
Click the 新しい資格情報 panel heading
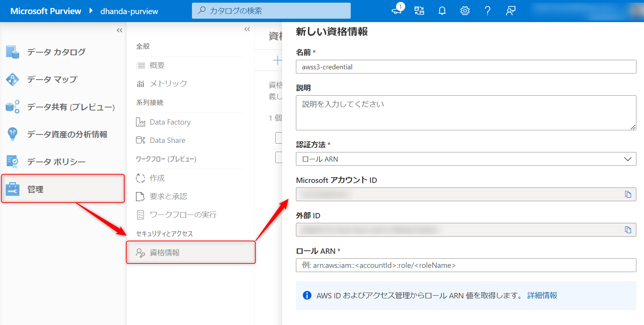332,32
